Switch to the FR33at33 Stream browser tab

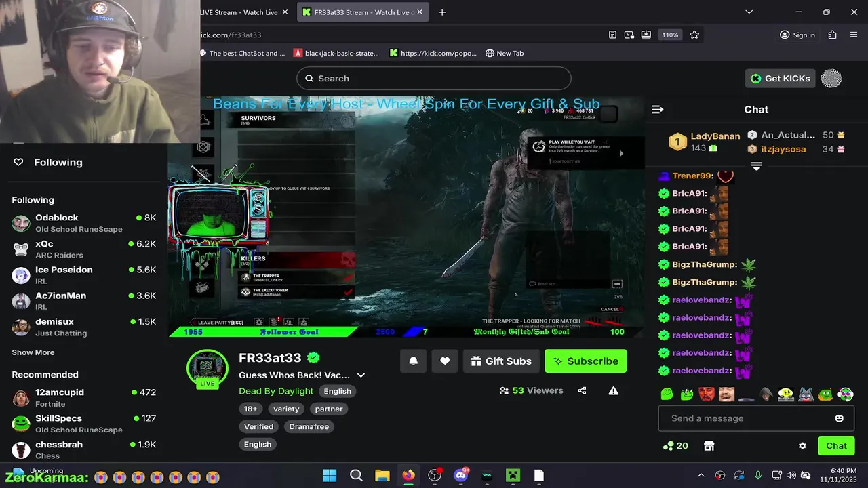coord(363,12)
